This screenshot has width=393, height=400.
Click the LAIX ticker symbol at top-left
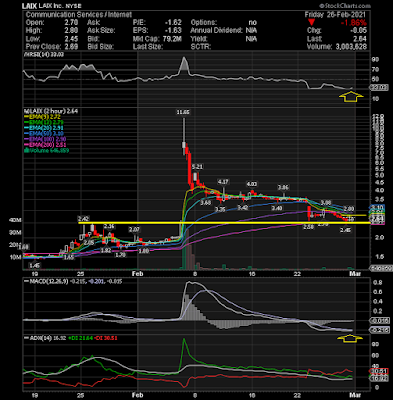(29, 6)
